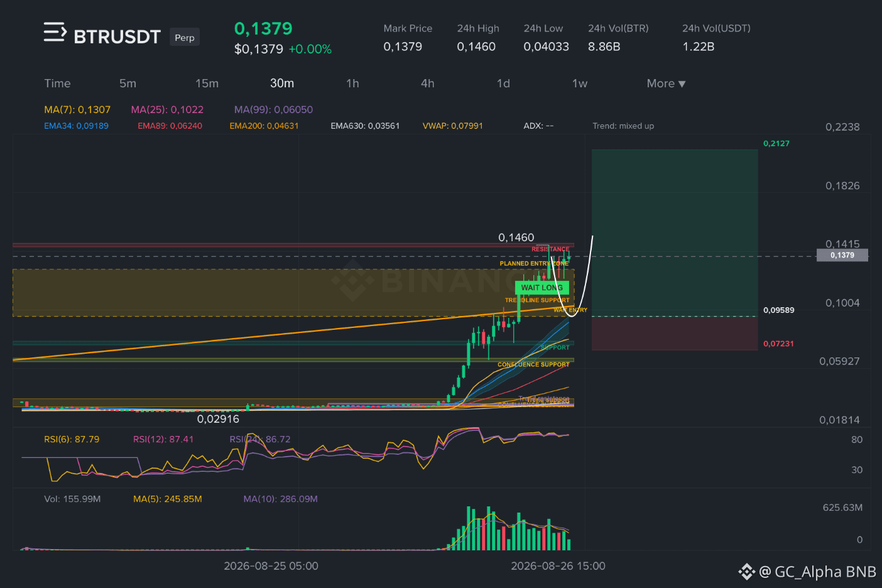Switch to the 1d timeframe

pyautogui.click(x=503, y=84)
